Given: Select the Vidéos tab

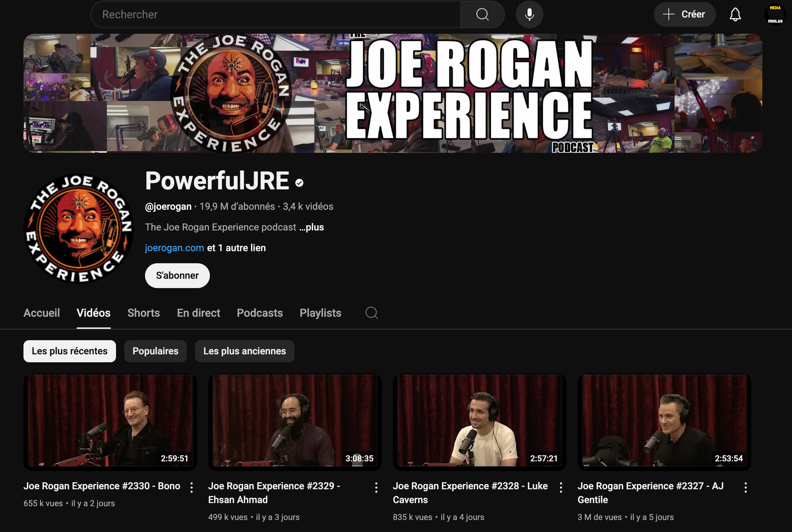Looking at the screenshot, I should pyautogui.click(x=93, y=313).
